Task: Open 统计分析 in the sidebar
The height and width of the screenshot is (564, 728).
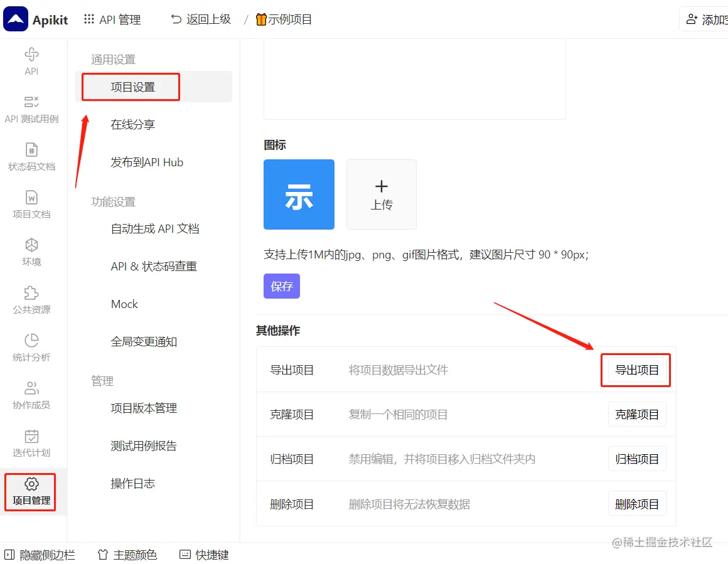Action: pos(31,348)
